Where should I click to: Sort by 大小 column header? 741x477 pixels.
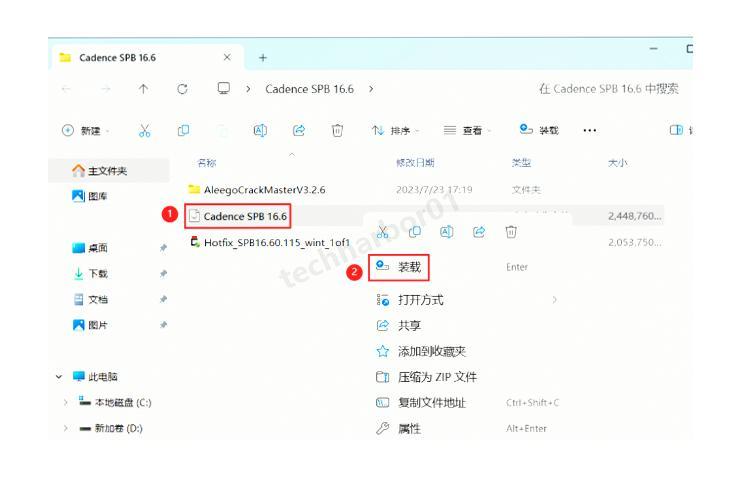click(x=617, y=163)
